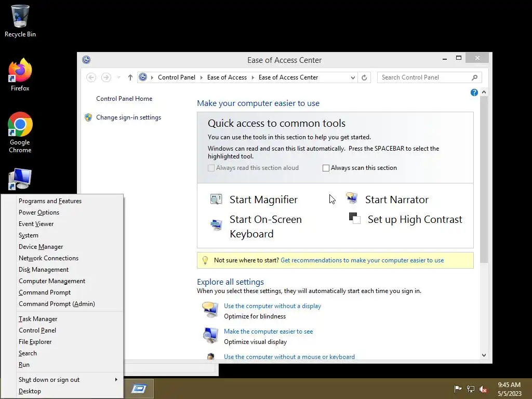Click the 'Make the computer easier to see' icon
This screenshot has height=399, width=532.
210,335
